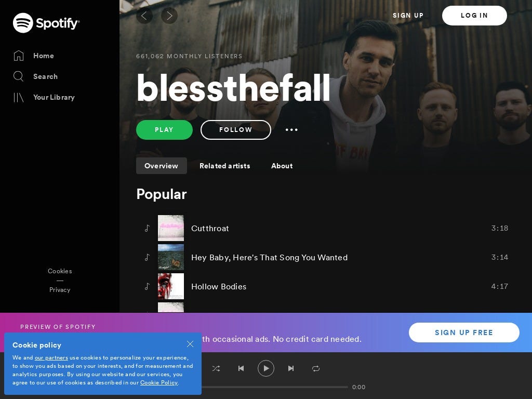Image resolution: width=532 pixels, height=399 pixels.
Task: Click the Spotify logo
Action: (x=46, y=23)
